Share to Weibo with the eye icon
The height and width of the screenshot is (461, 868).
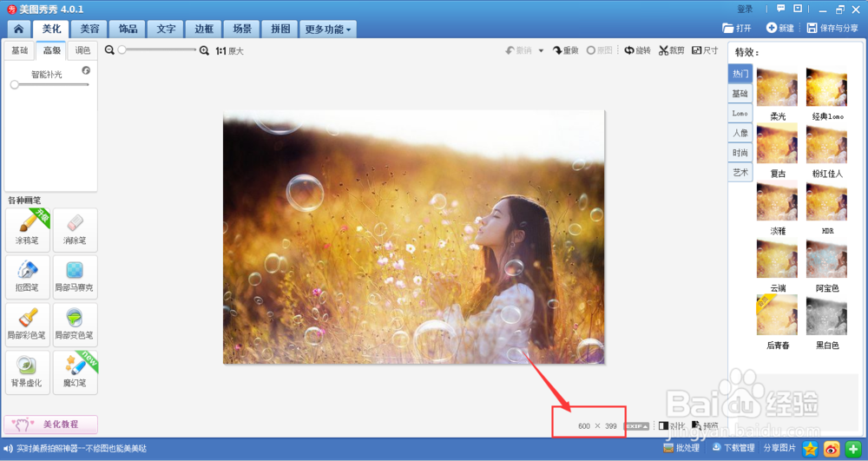[832, 449]
